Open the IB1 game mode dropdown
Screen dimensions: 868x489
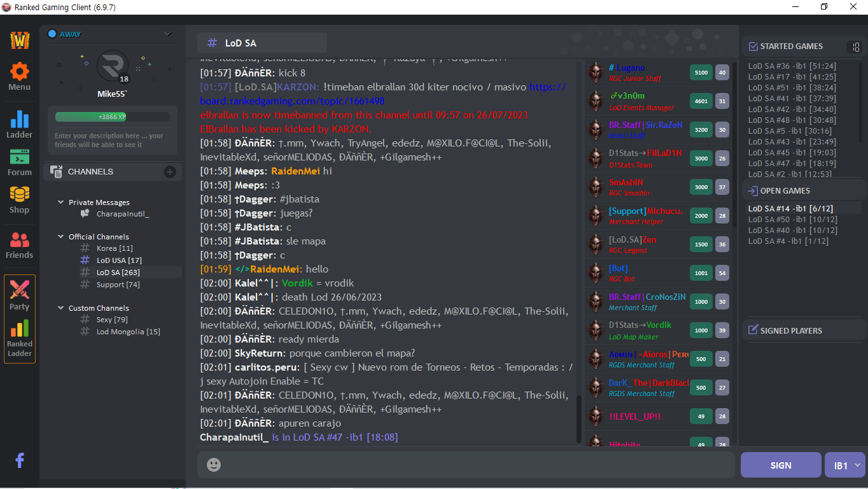click(x=845, y=465)
